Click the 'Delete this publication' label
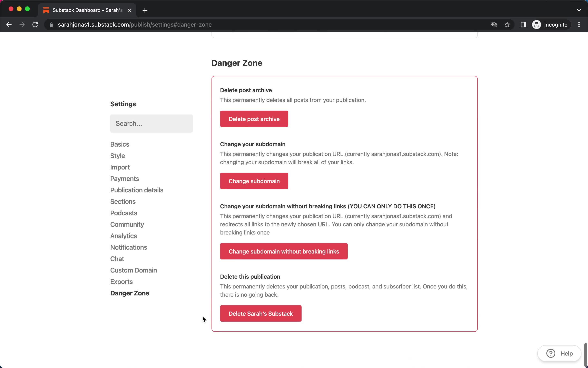 (x=250, y=276)
